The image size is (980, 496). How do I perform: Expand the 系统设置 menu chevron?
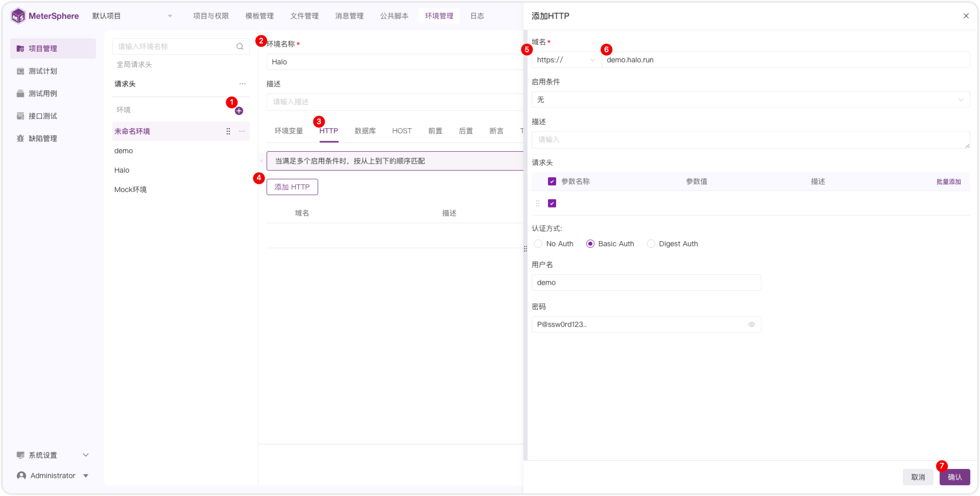click(x=86, y=455)
